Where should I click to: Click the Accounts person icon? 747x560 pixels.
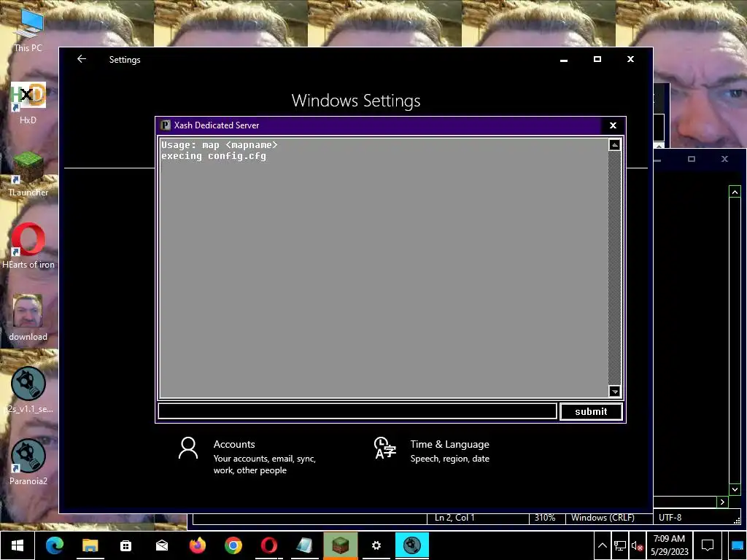pos(187,448)
